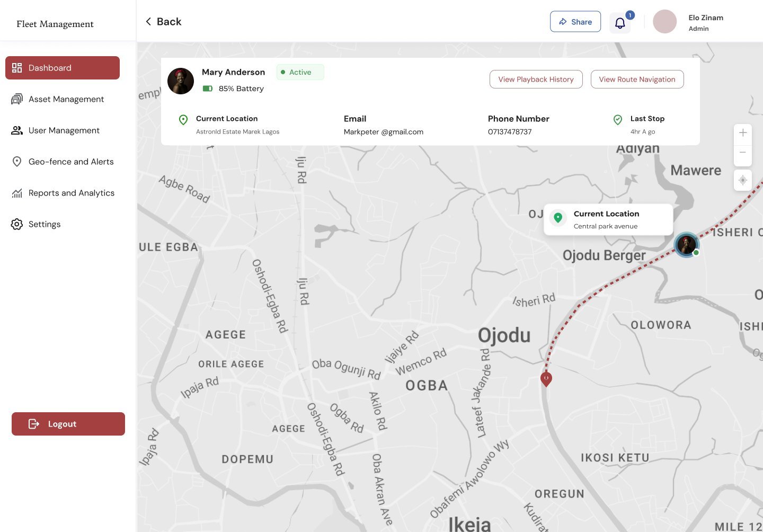Click phone number 07137478737
763x532 pixels.
[x=510, y=132]
